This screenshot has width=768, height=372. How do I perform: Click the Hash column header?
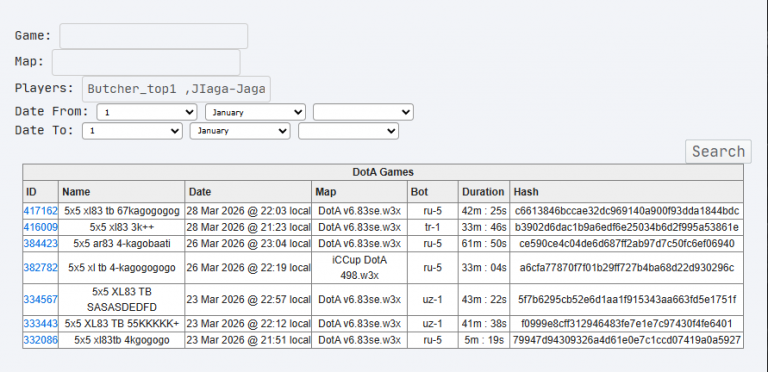(x=626, y=192)
